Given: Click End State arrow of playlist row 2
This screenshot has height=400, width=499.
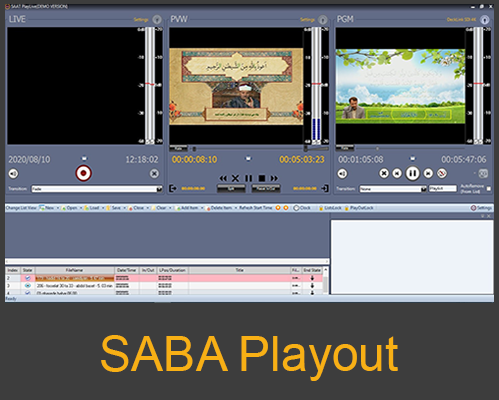Looking at the screenshot, I should click(x=312, y=278).
